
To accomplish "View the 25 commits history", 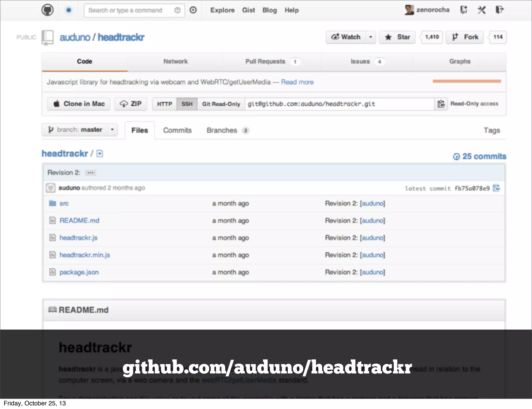I will pos(480,156).
